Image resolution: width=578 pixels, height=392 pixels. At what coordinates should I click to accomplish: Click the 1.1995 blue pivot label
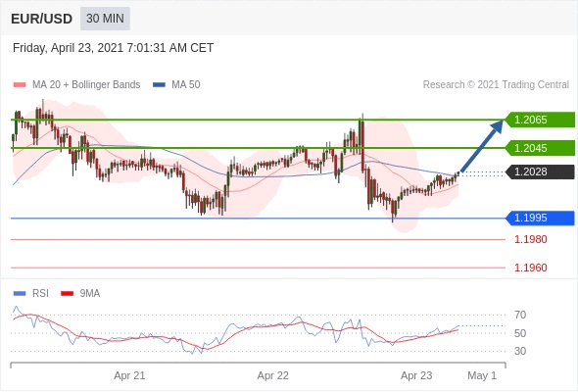coord(540,218)
